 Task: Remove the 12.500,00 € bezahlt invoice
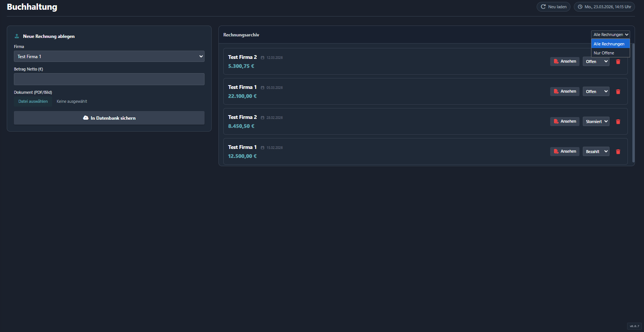point(618,152)
